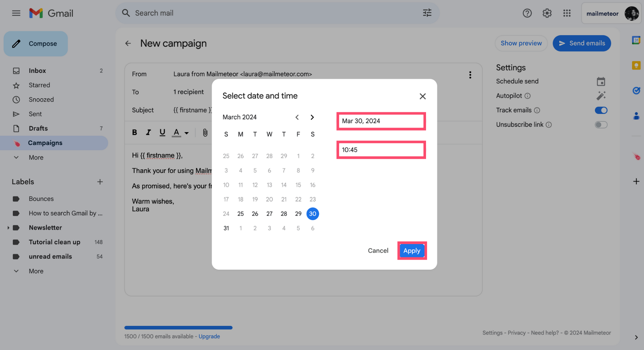Open the three-dot campaign options menu
The width and height of the screenshot is (644, 350).
coord(470,75)
